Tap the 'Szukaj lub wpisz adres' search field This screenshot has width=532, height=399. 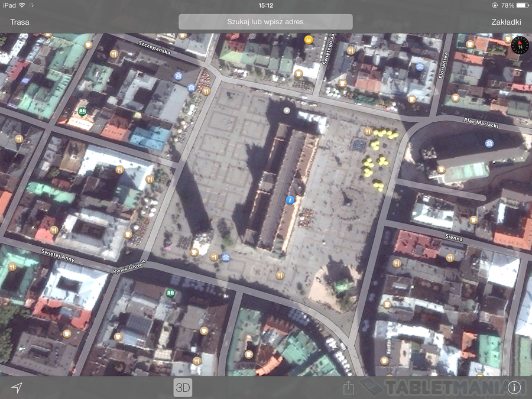(265, 22)
